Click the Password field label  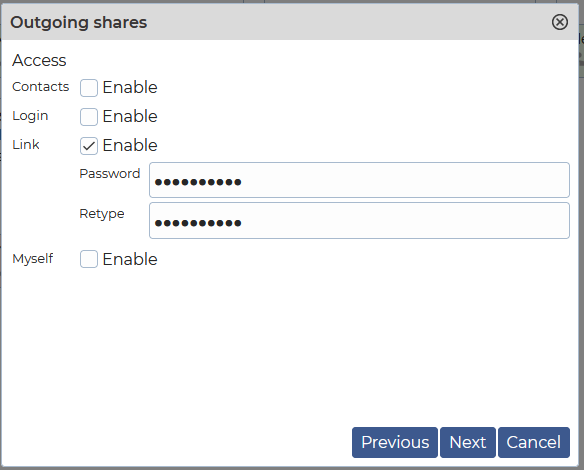[x=110, y=174]
